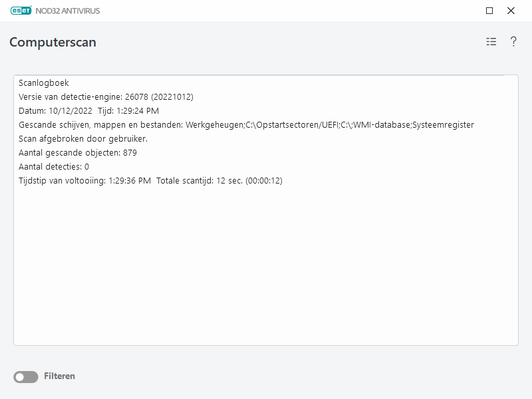Switch the filter control at bottom left
The width and height of the screenshot is (532, 399).
click(25, 376)
